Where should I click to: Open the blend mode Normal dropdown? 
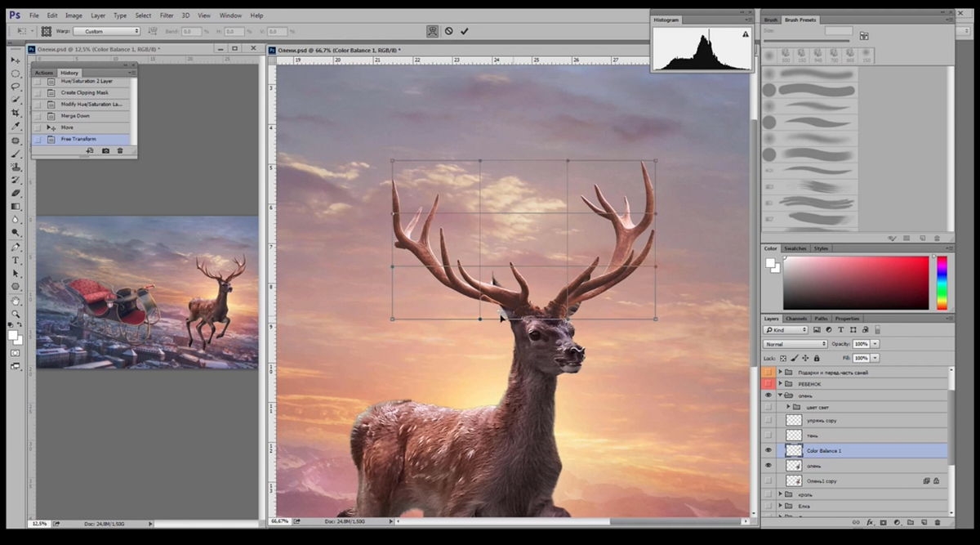click(795, 344)
